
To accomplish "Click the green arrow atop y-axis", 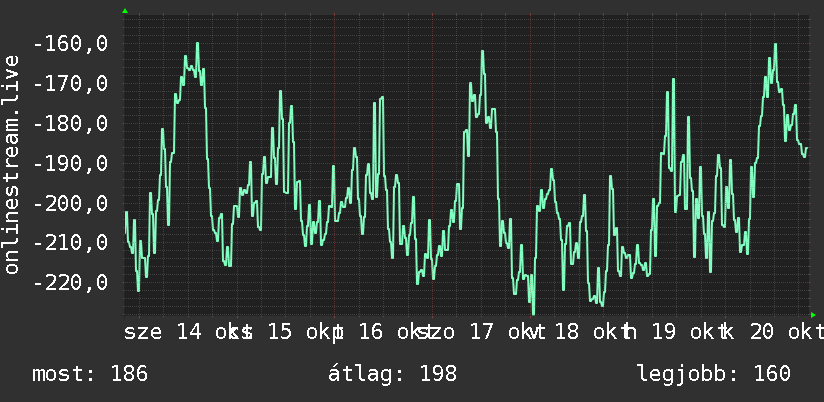I will point(125,11).
